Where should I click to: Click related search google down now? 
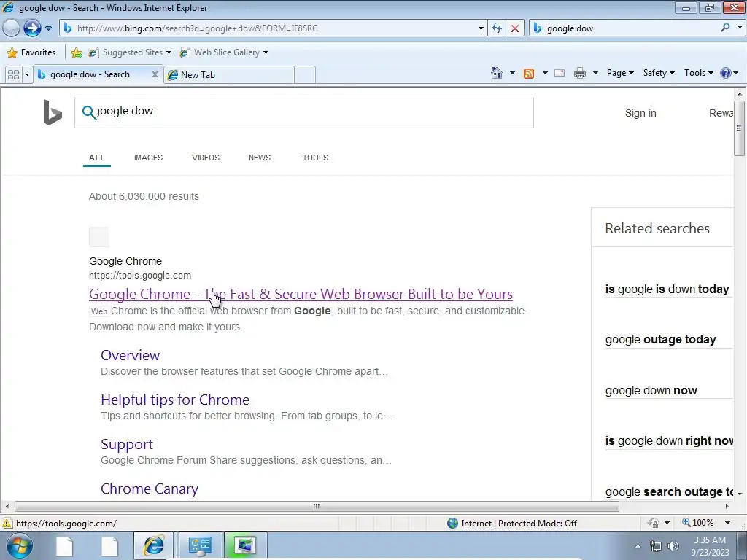coord(651,391)
